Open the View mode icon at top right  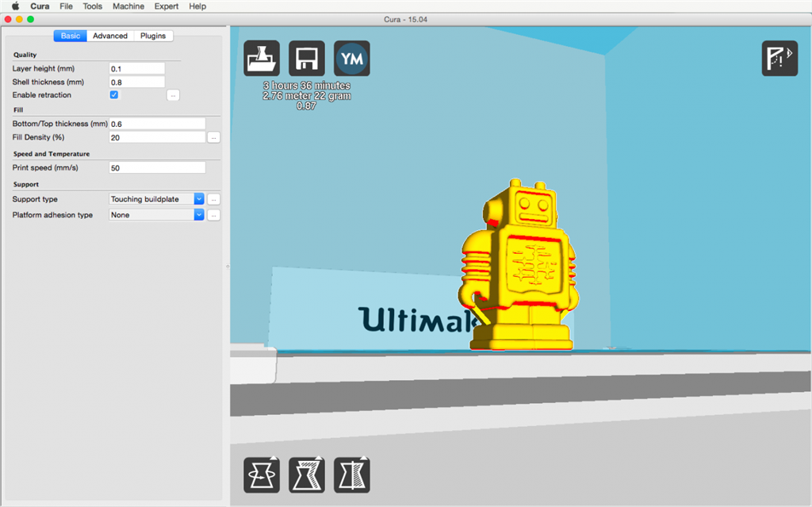779,59
